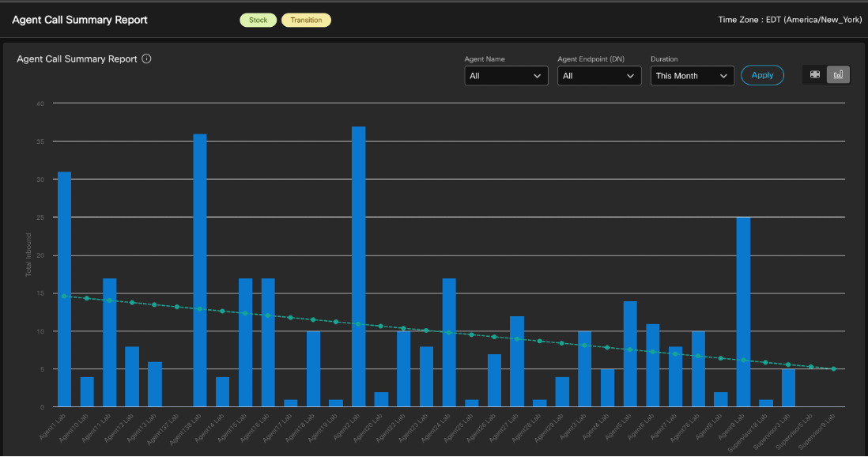
Task: Click the chevron arrow in the Duration field
Action: [x=723, y=76]
